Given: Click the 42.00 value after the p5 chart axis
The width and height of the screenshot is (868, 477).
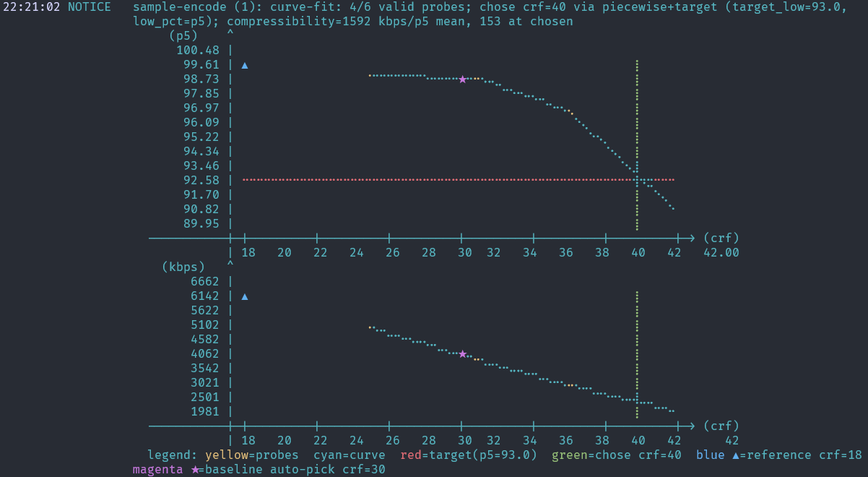Looking at the screenshot, I should (x=721, y=253).
